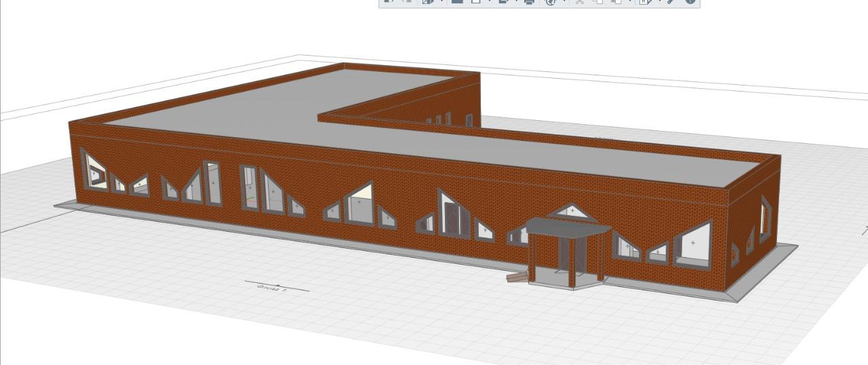Click the first icon at toolbar's left end
This screenshot has width=868, height=365.
click(389, 2)
